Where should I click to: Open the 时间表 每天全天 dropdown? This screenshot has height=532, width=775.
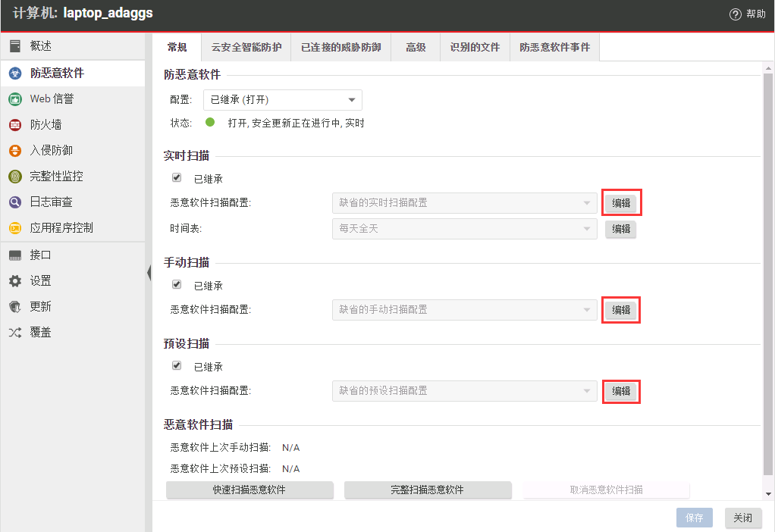[x=464, y=229]
